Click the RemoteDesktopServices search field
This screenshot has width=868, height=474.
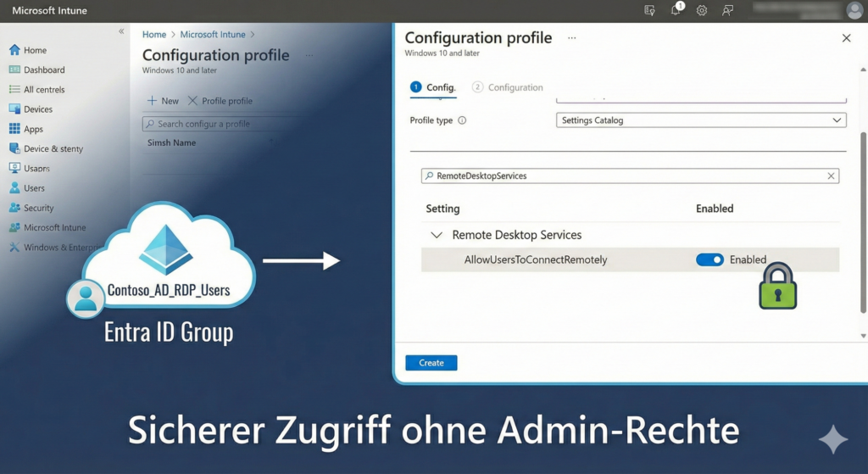[x=627, y=176]
